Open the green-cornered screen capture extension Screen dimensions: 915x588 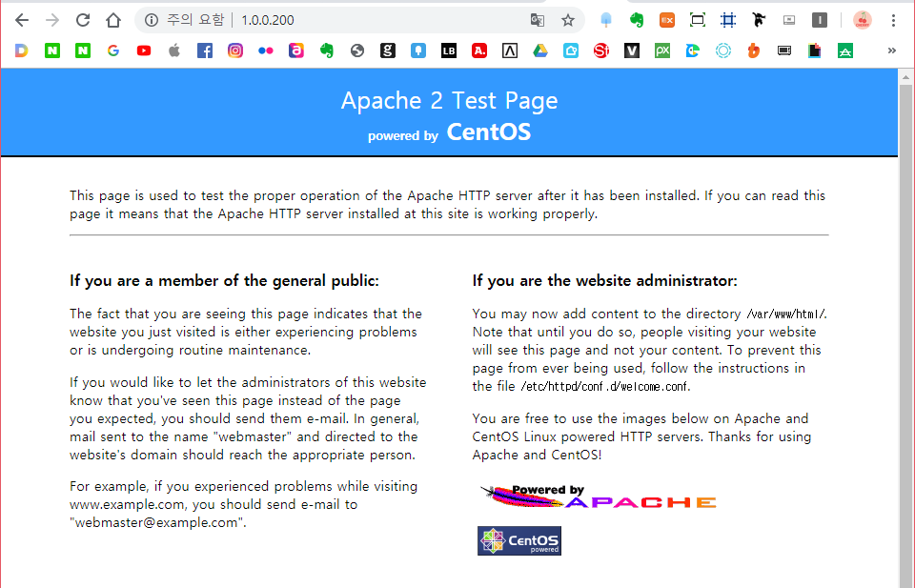pyautogui.click(x=698, y=20)
